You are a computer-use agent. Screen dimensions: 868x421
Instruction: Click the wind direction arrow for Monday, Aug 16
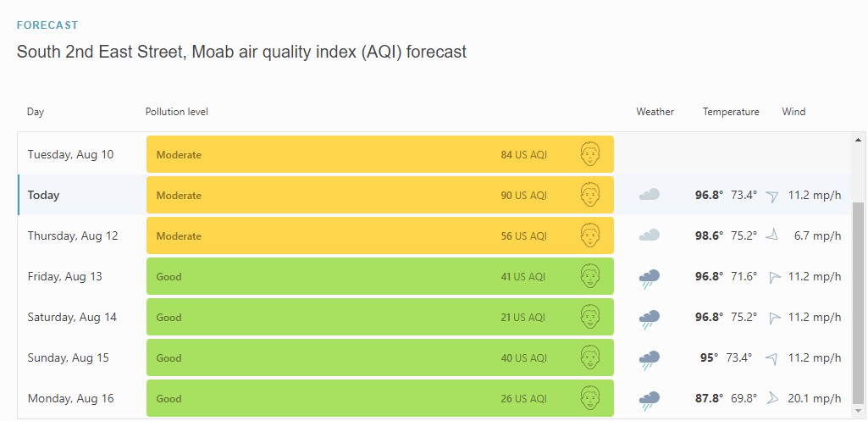point(771,398)
